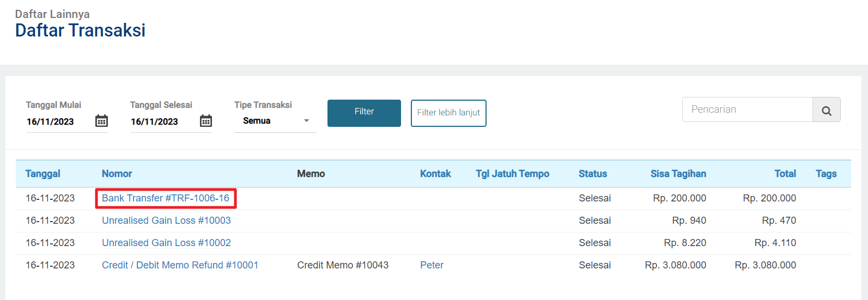Open Unrealised Gain Loss #10003 link

point(166,221)
